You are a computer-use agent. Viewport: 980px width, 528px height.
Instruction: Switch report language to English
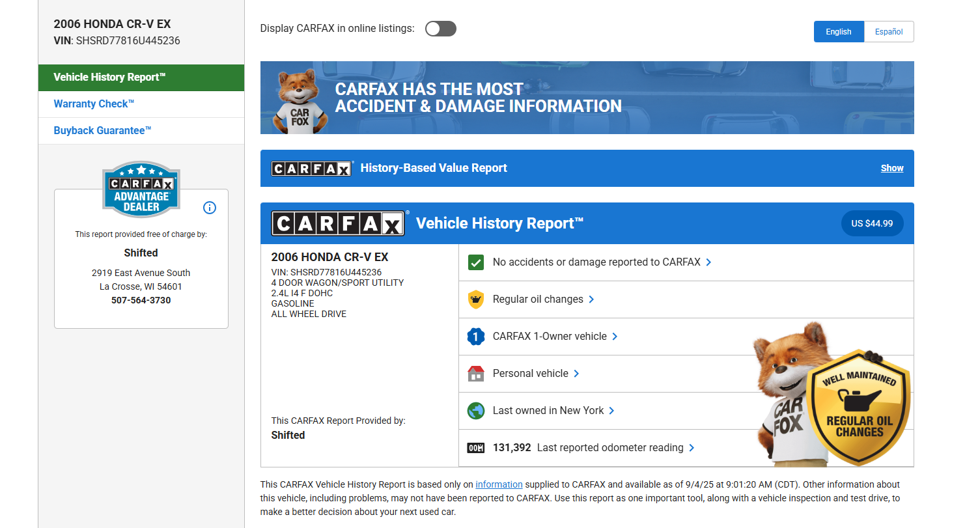839,32
